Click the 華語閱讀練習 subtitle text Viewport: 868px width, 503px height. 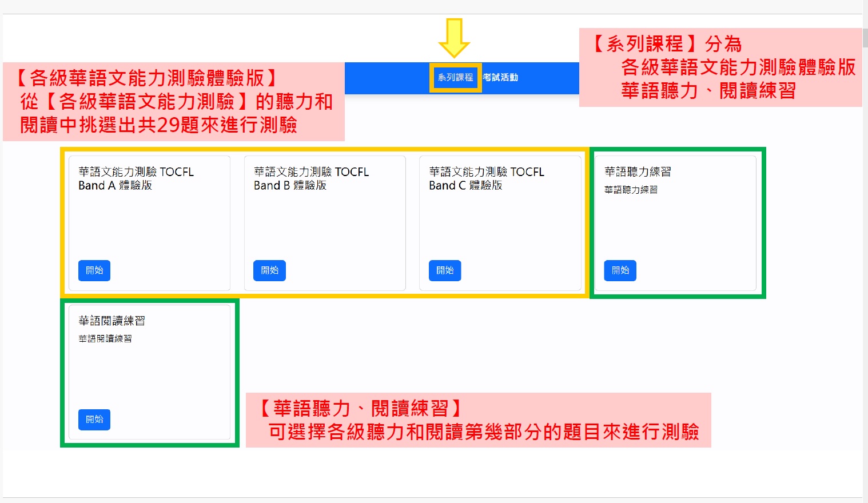105,338
